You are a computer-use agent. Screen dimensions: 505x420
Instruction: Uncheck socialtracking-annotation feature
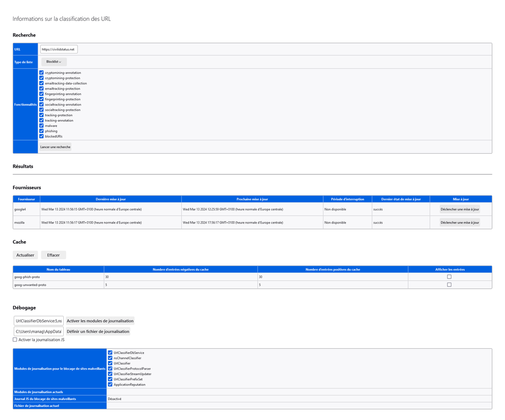pos(41,104)
